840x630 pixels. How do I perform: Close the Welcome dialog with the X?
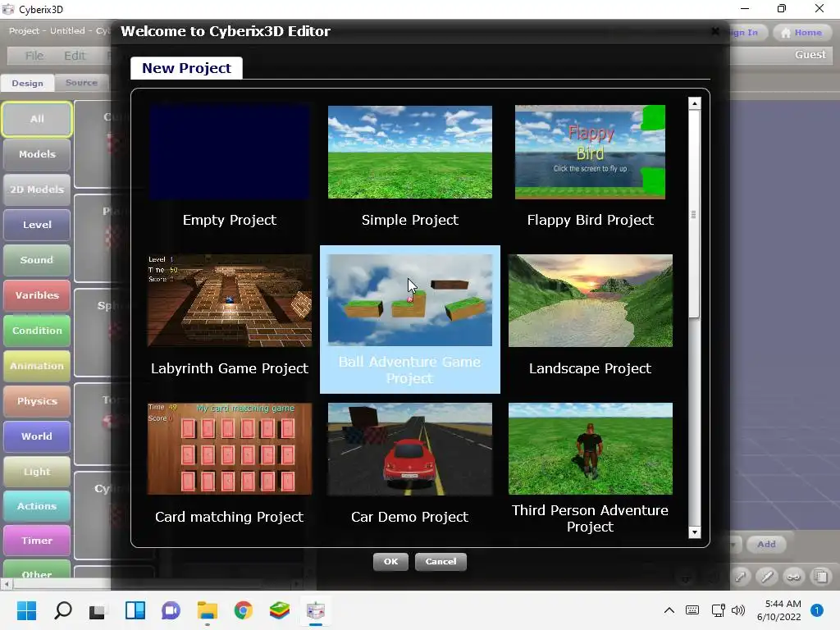click(x=715, y=31)
